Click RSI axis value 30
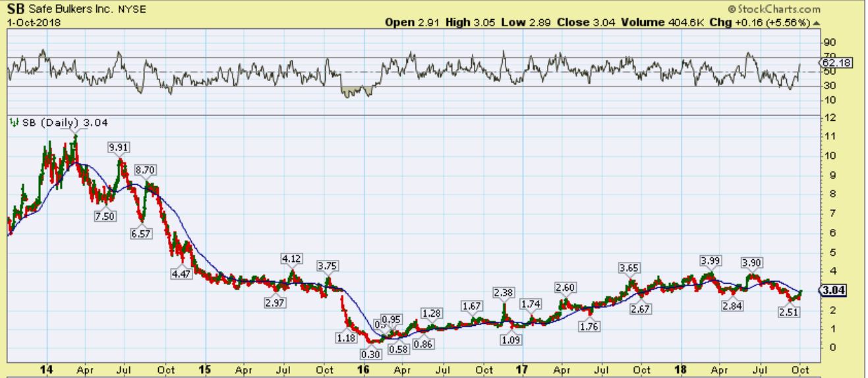 point(830,86)
